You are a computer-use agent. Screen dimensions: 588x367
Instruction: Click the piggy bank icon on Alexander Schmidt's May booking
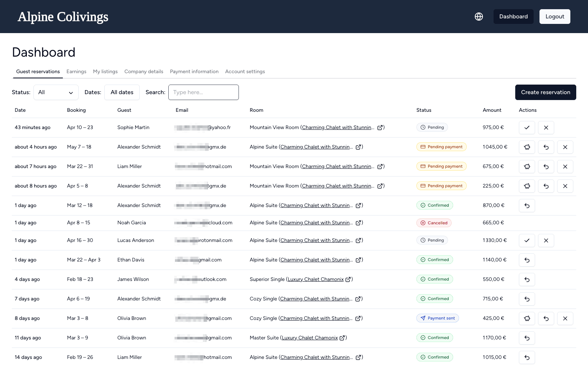527,147
